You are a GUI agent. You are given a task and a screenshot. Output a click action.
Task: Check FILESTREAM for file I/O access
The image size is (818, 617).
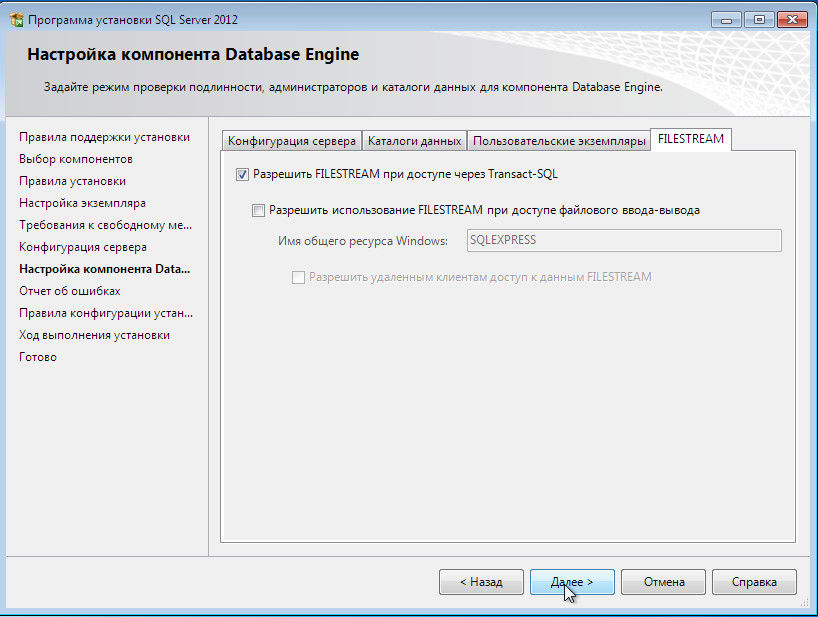[258, 211]
